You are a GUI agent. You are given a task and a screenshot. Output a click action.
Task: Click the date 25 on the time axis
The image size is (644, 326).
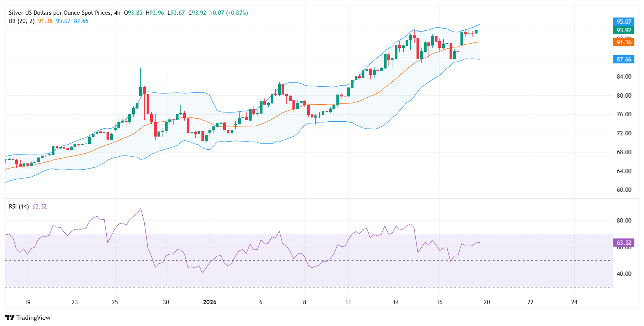[115, 302]
